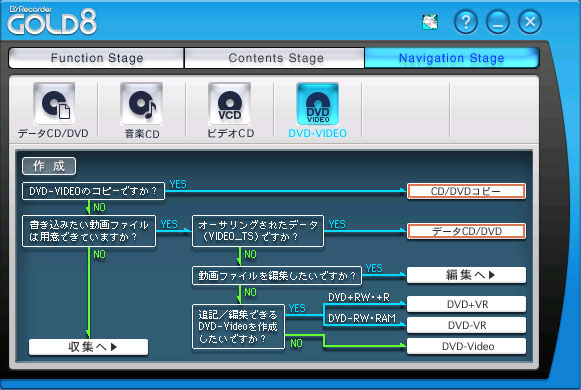Switch to the Function Stage tab
The height and width of the screenshot is (390, 581).
click(96, 58)
